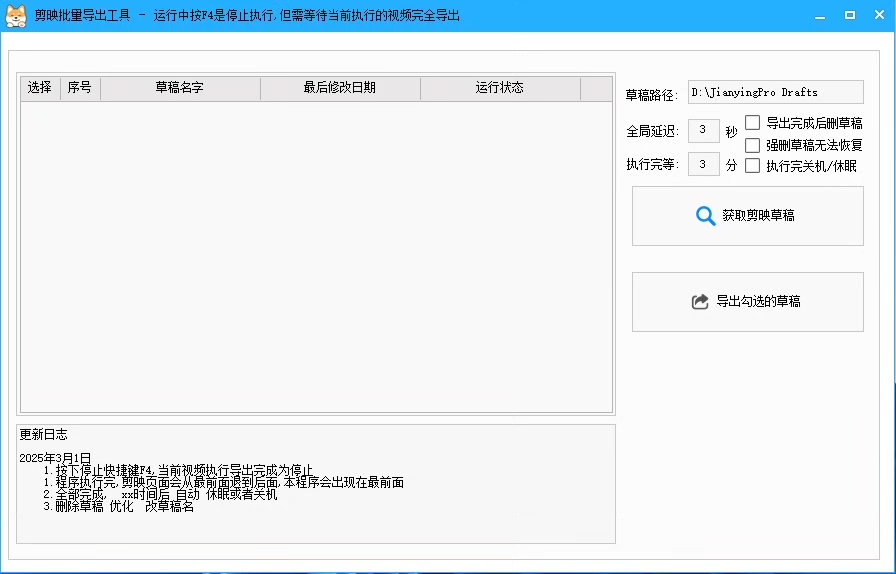
Task: Toggle the 强删草稿无法恢复 checkbox
Action: tap(753, 145)
